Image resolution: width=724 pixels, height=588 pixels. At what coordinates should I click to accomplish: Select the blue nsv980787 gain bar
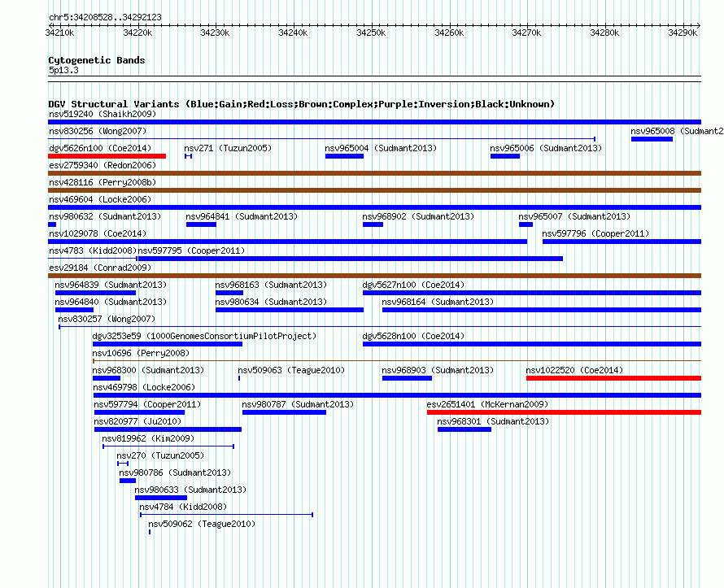(x=285, y=412)
